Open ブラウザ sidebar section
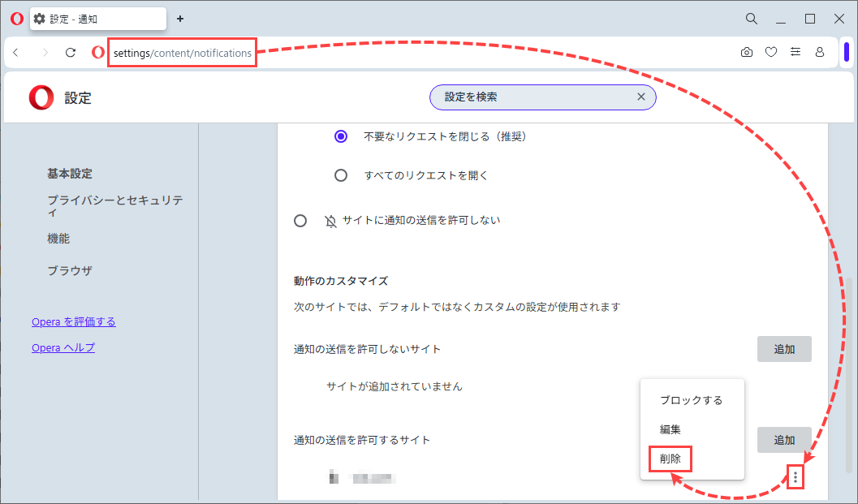 coord(70,270)
